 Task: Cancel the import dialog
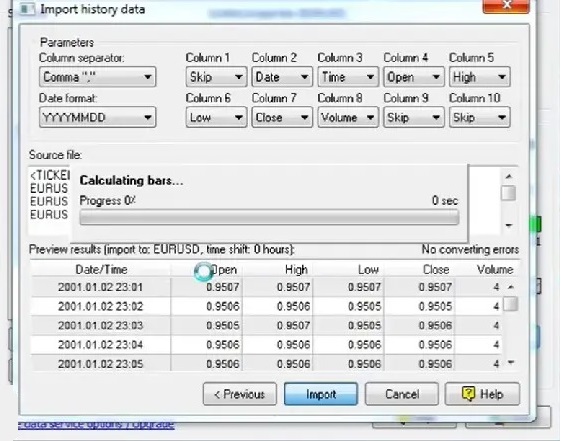pyautogui.click(x=402, y=394)
